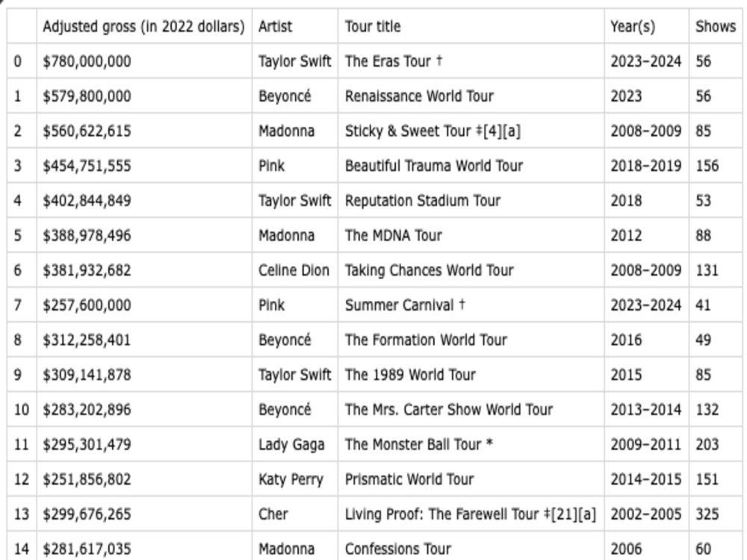Screen dimensions: 747x560
Task: Select the $579,800,000 gross cell
Action: pyautogui.click(x=144, y=96)
